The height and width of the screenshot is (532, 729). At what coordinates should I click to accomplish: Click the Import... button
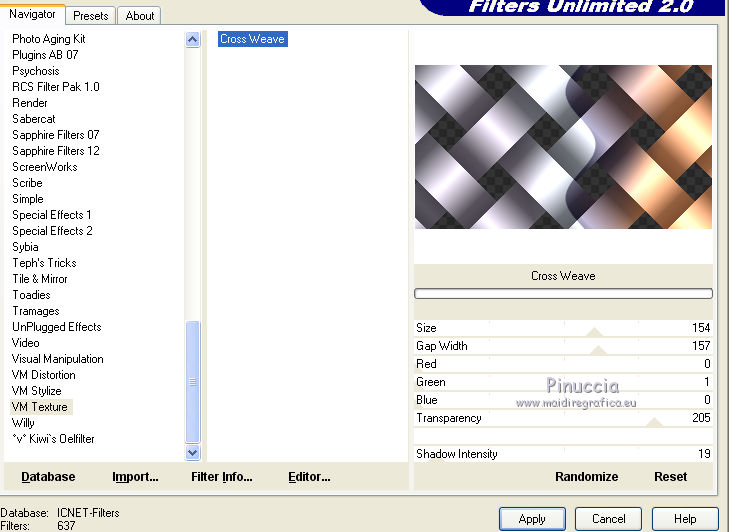(135, 477)
